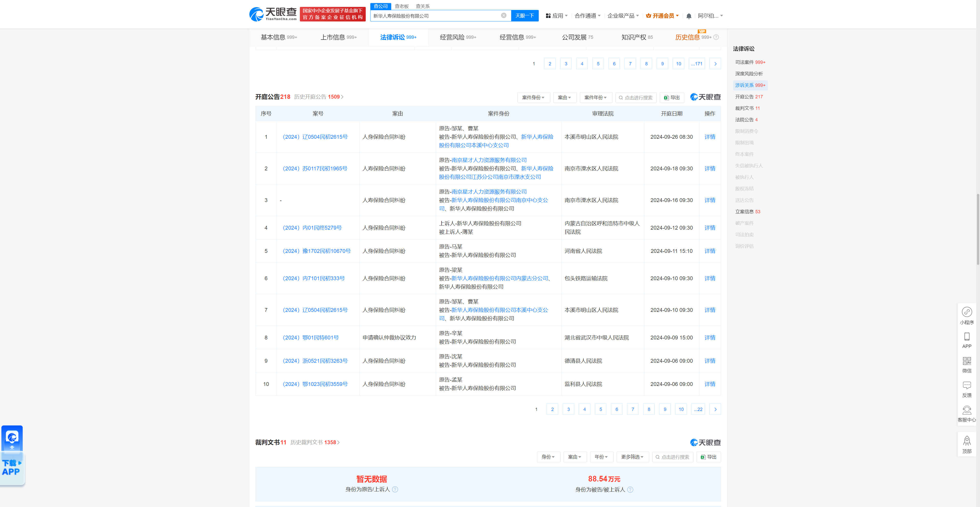Open notifications bell icon
980x507 pixels.
689,16
